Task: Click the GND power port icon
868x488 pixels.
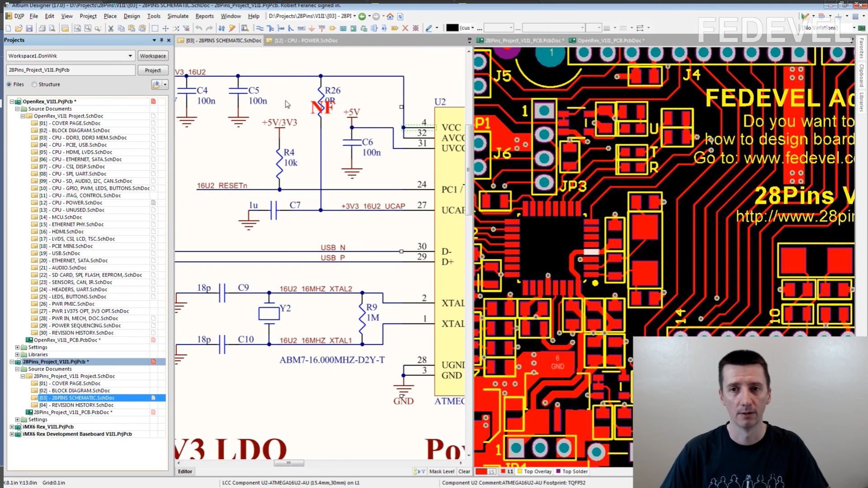Action: (x=311, y=28)
